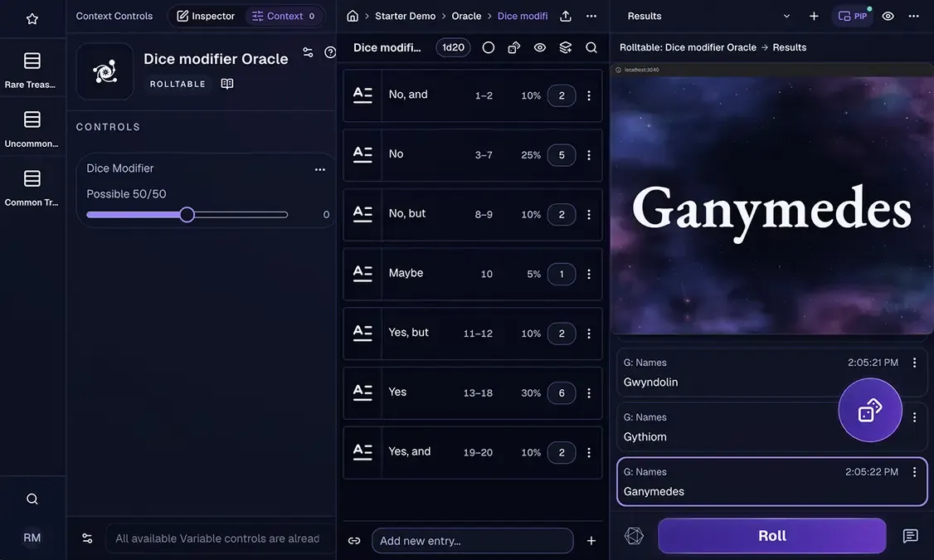
Task: Open the rolltable book documentation icon
Action: pyautogui.click(x=227, y=84)
